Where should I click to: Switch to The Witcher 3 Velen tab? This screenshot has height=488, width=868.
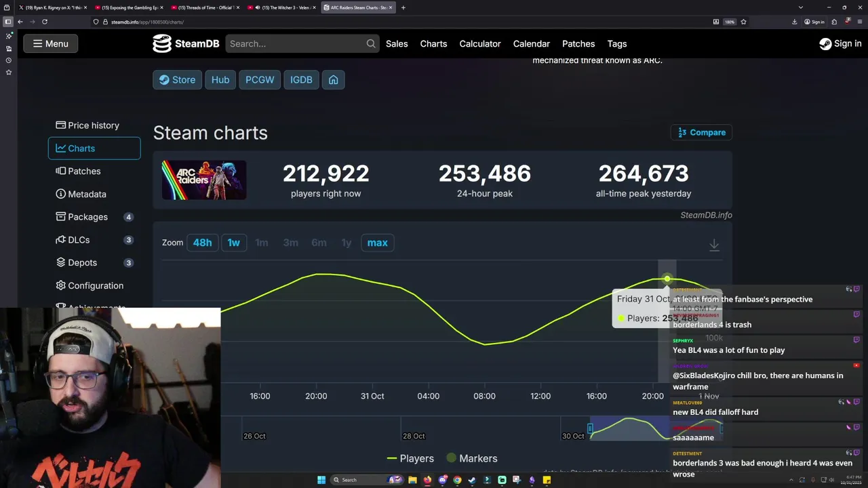coord(280,7)
